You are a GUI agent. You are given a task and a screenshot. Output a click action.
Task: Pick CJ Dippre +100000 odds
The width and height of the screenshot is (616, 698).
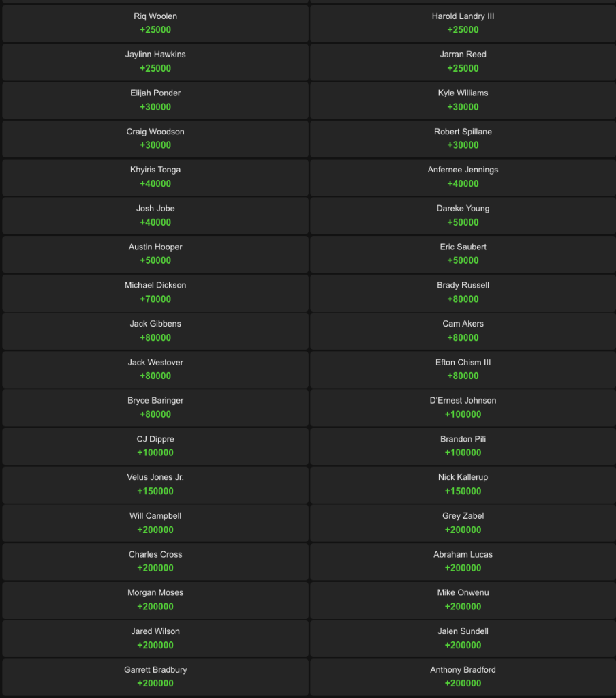pyautogui.click(x=155, y=446)
